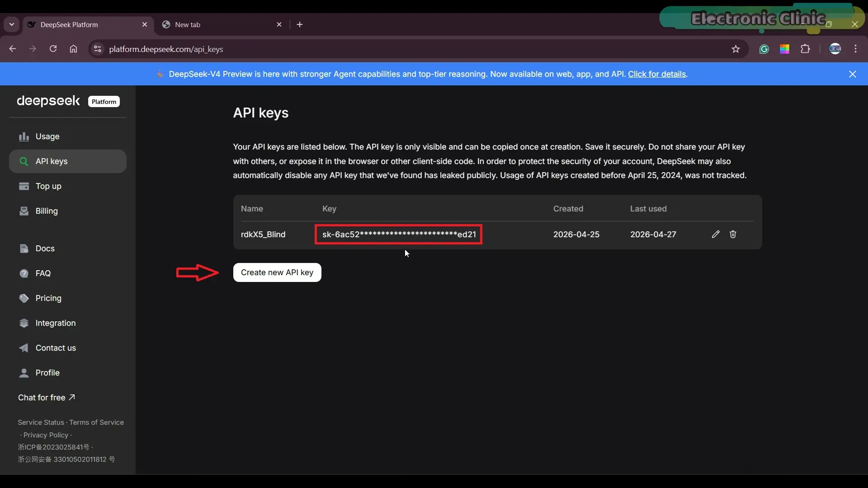Open the Extensions puzzle icon

[x=805, y=49]
